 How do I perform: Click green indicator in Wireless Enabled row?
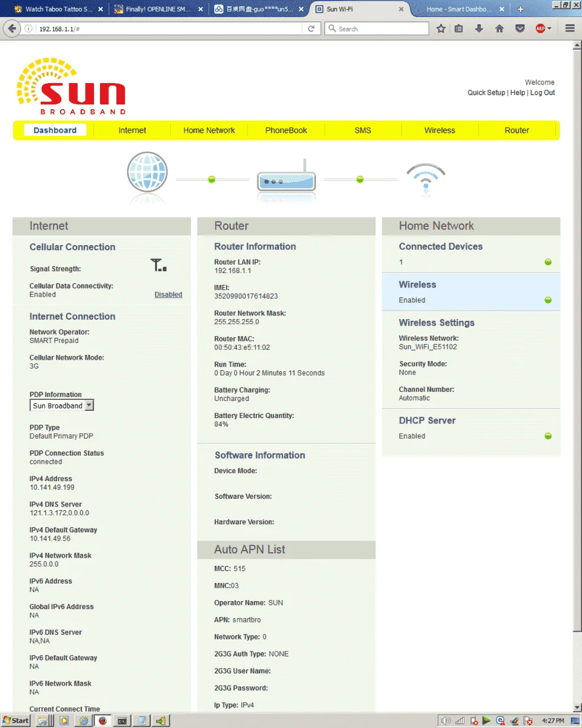pos(548,300)
